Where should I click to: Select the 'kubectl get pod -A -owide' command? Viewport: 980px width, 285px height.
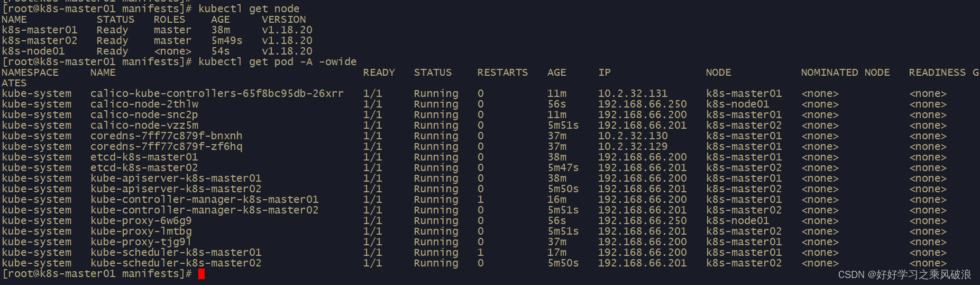278,62
